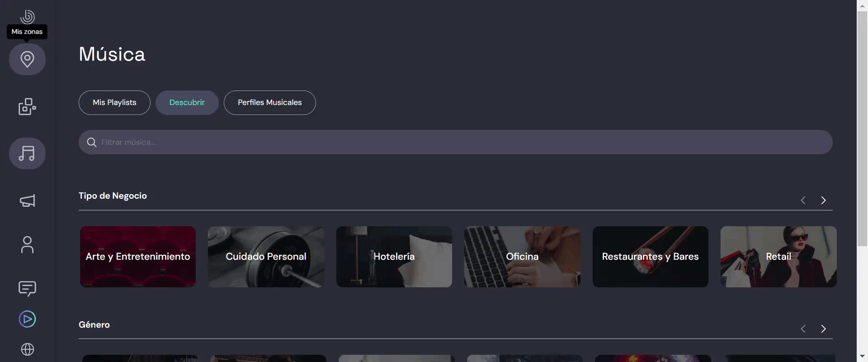Focus the Filtrar música search field

pos(456,142)
